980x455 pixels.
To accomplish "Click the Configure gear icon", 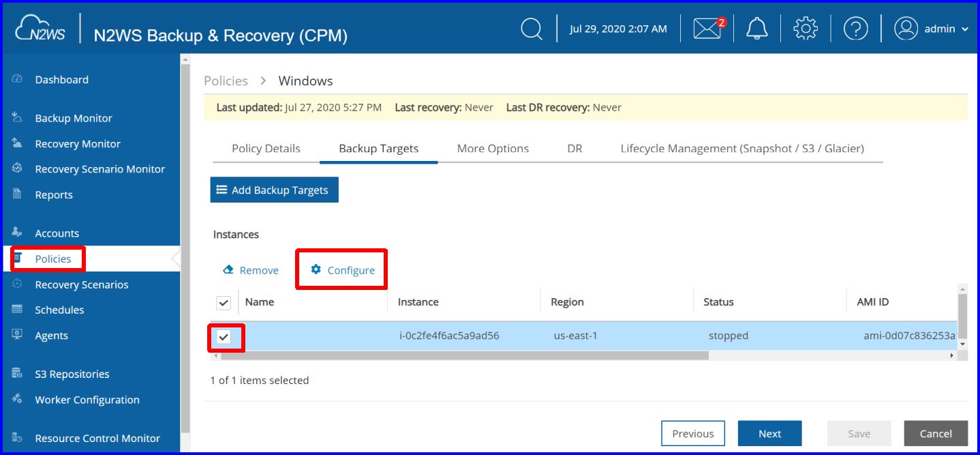I will point(316,269).
